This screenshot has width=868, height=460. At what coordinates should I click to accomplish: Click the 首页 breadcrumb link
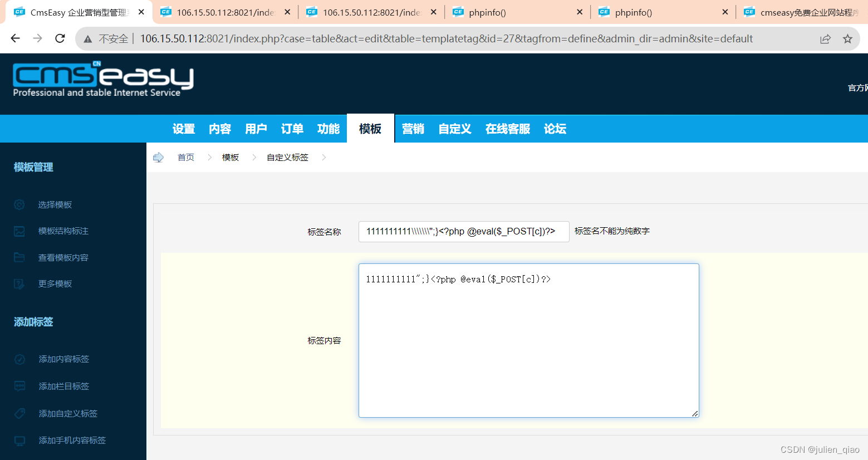[x=186, y=158]
